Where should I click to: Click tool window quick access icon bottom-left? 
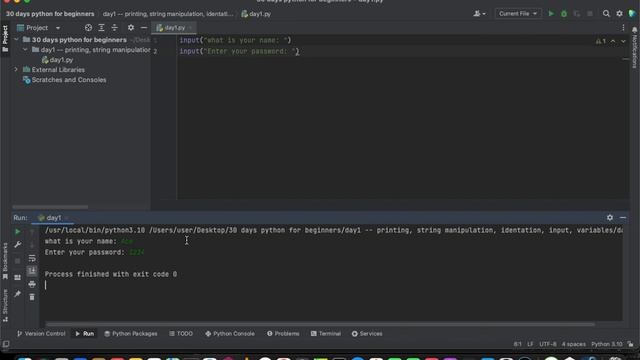tap(6, 344)
